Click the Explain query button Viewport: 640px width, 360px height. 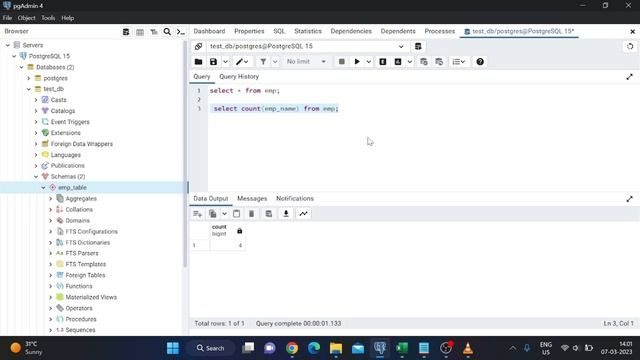click(x=383, y=62)
